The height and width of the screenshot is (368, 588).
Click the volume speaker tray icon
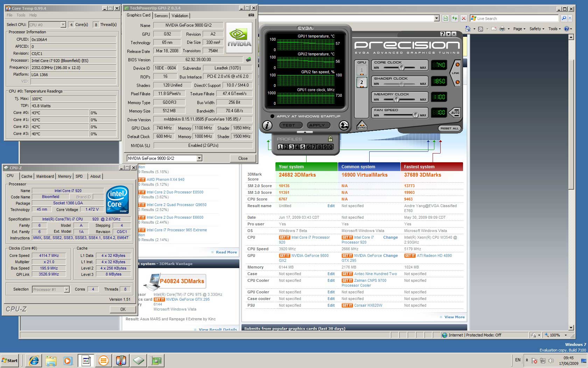551,360
